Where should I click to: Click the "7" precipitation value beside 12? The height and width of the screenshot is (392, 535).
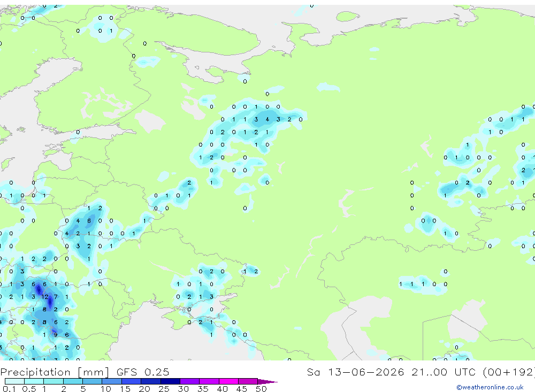click(x=56, y=297)
